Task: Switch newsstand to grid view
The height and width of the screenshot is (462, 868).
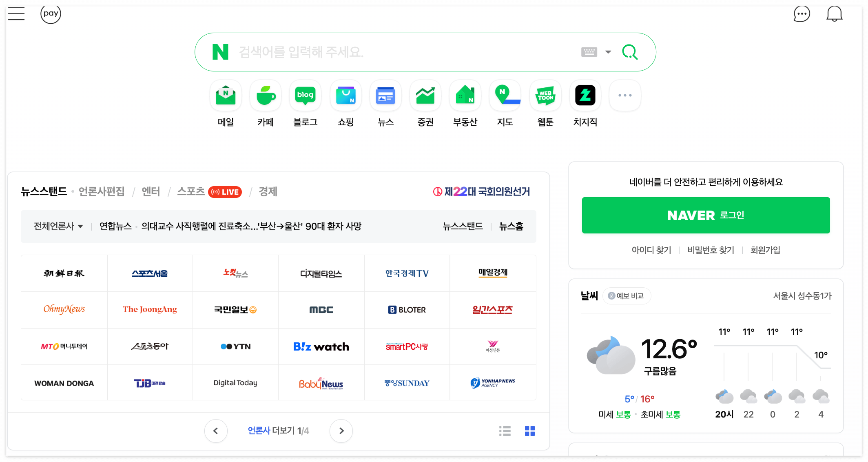Action: [529, 431]
